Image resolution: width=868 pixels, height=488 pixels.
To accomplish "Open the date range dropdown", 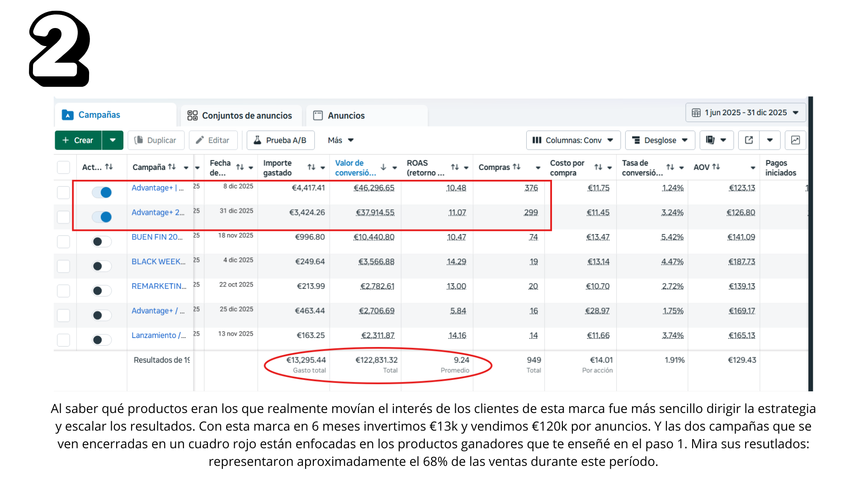I will [x=745, y=113].
